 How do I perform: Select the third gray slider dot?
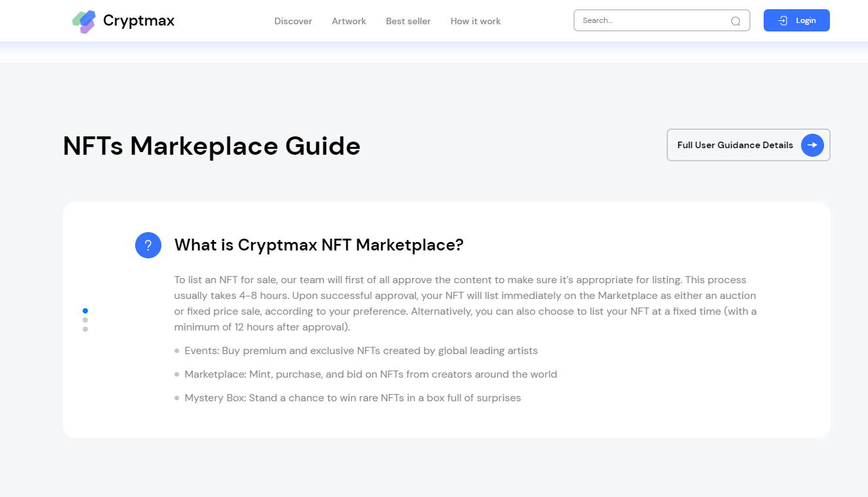tap(85, 329)
